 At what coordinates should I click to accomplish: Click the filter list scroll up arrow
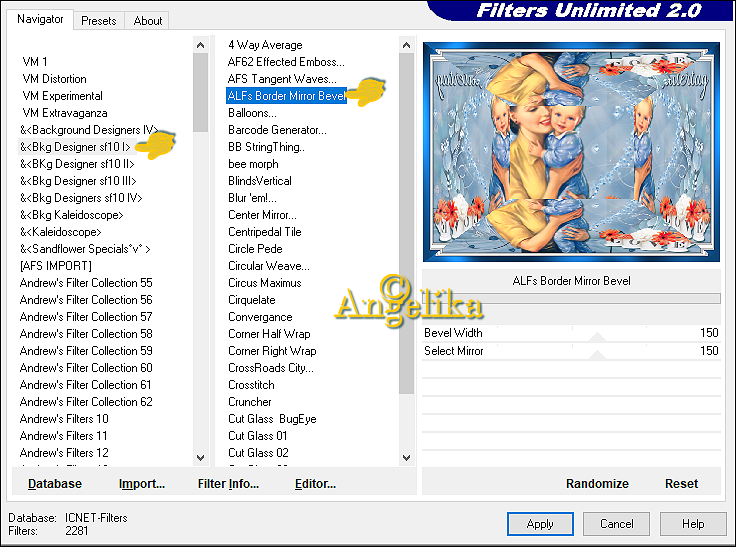406,46
